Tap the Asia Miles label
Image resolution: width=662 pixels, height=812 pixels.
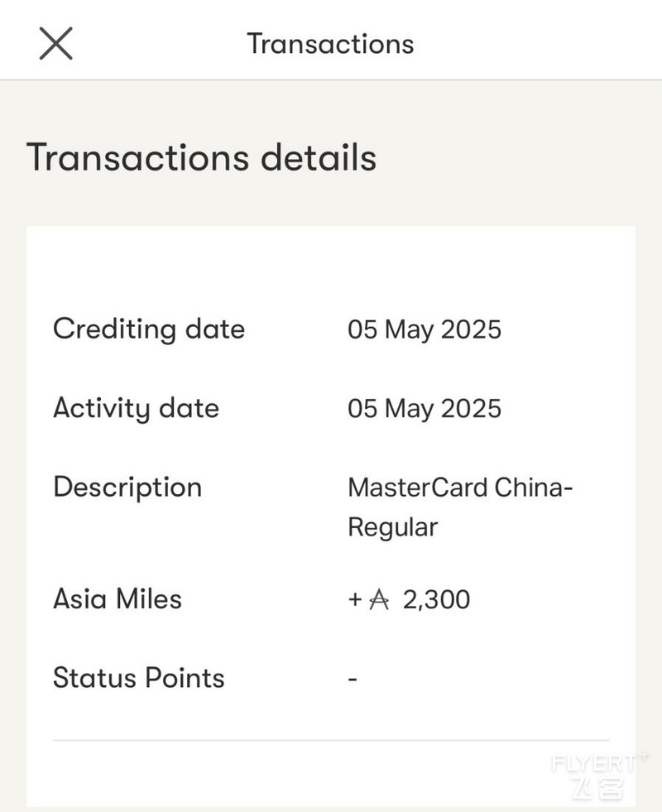click(x=118, y=599)
